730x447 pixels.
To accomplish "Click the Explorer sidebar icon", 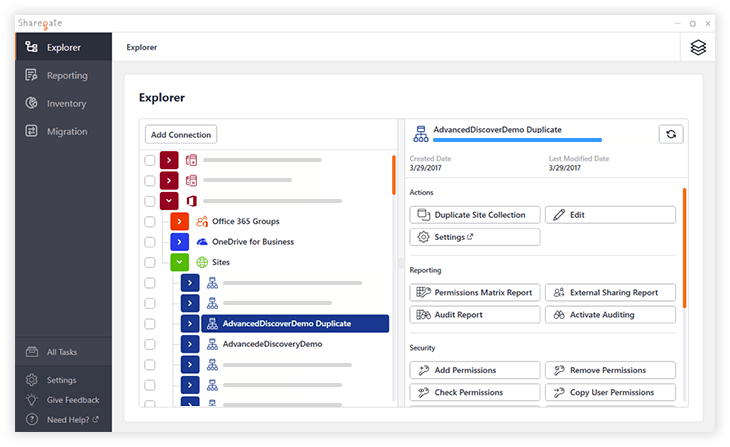I will pyautogui.click(x=31, y=47).
